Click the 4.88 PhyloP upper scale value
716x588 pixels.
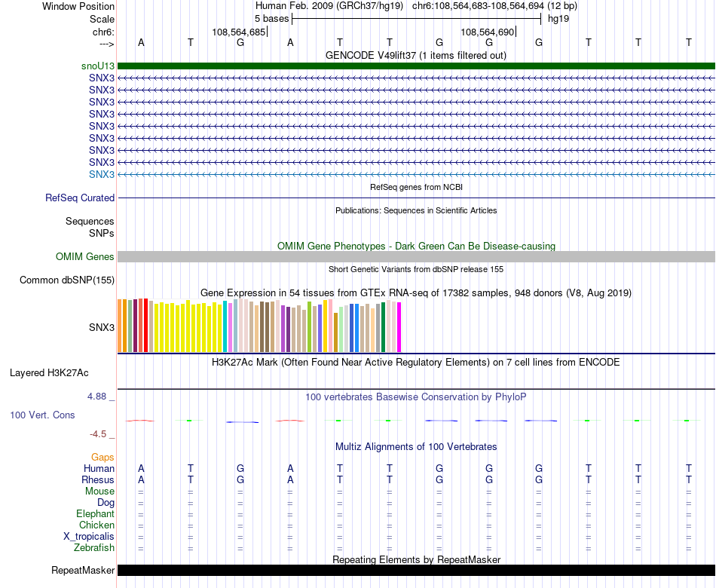click(x=96, y=397)
